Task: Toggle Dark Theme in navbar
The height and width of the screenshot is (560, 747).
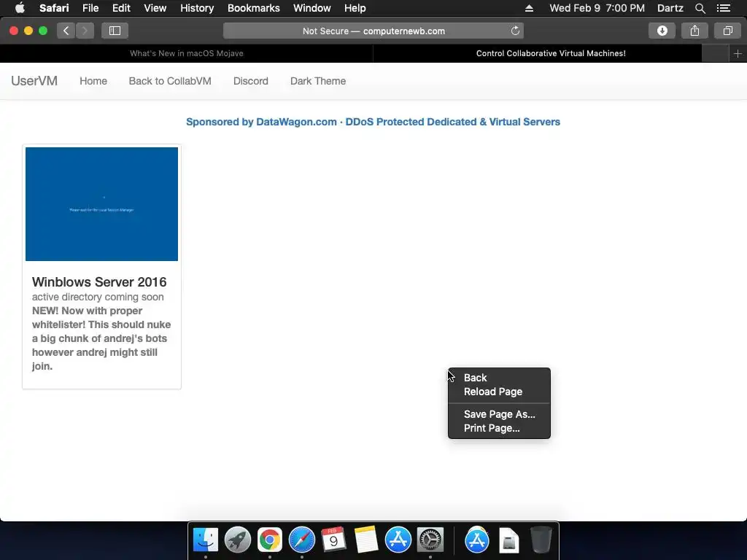Action: pos(318,81)
